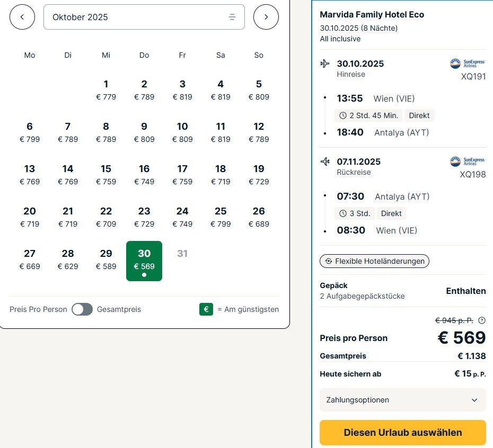Open Flexible Hoteländerungen info

[374, 261]
